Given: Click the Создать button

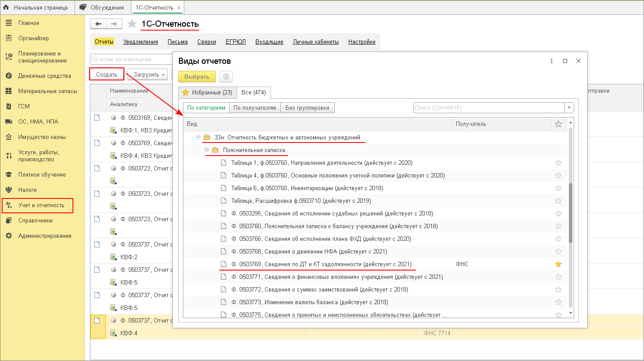Looking at the screenshot, I should (107, 75).
